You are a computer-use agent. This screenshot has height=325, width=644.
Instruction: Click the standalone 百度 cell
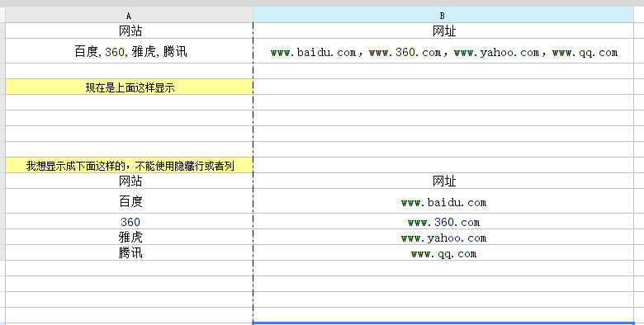tap(129, 201)
